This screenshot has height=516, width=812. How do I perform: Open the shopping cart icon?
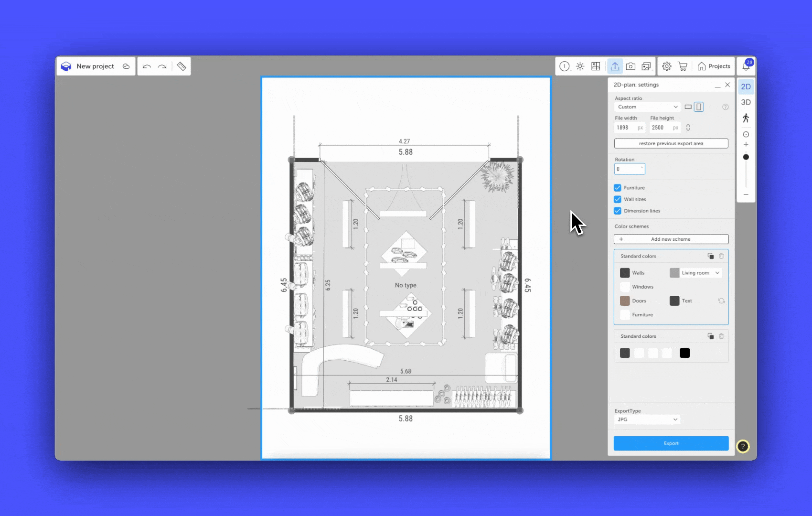coord(683,66)
